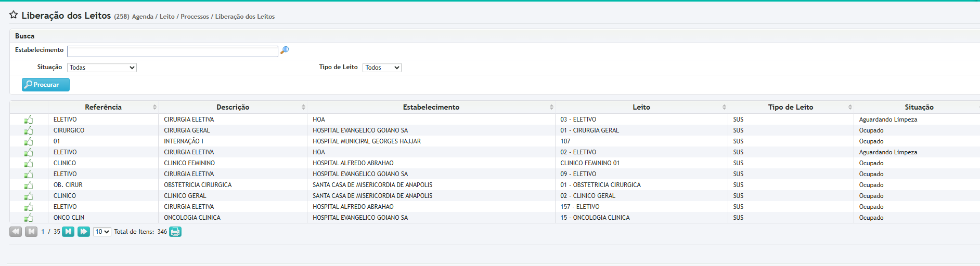Sort the table by Referência column
Image resolution: width=980 pixels, height=266 pixels.
[x=103, y=107]
